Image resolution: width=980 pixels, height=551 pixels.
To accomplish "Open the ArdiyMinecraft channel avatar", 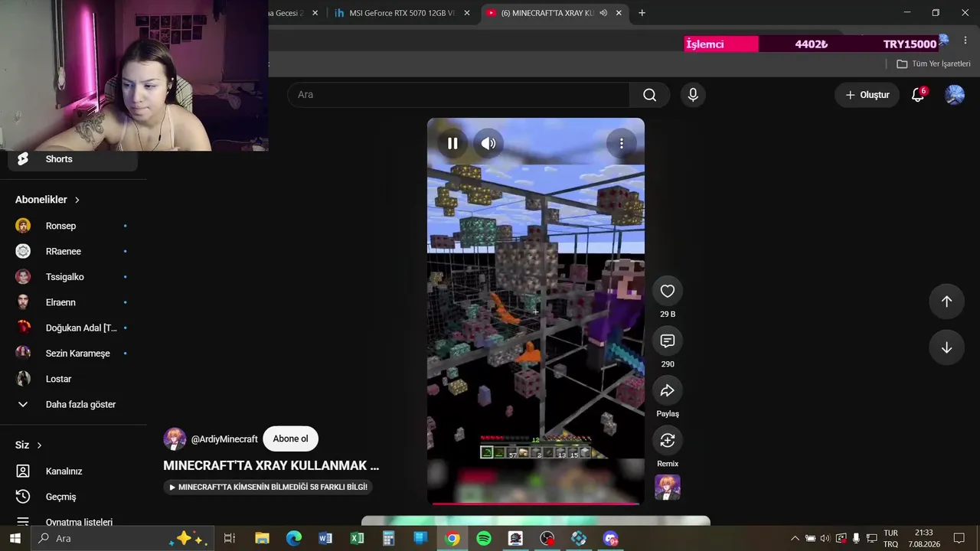I will 175,439.
